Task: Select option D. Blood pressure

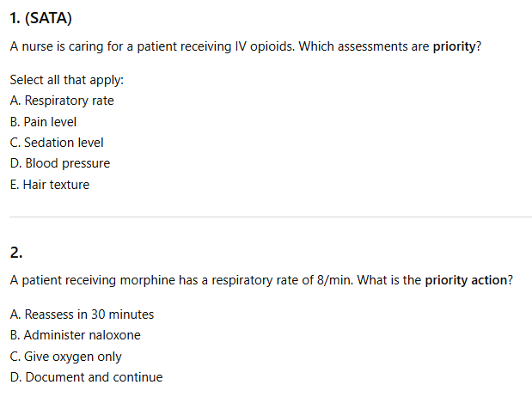Action: 60,163
